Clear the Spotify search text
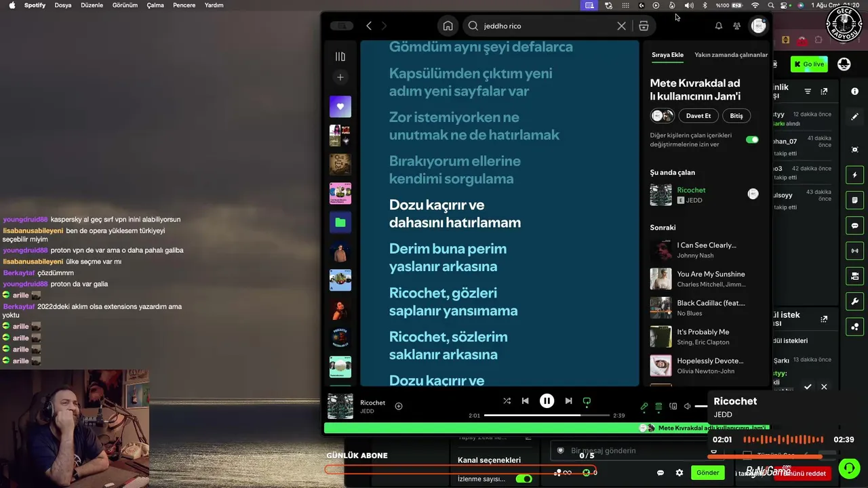The height and width of the screenshot is (488, 868). tap(621, 26)
